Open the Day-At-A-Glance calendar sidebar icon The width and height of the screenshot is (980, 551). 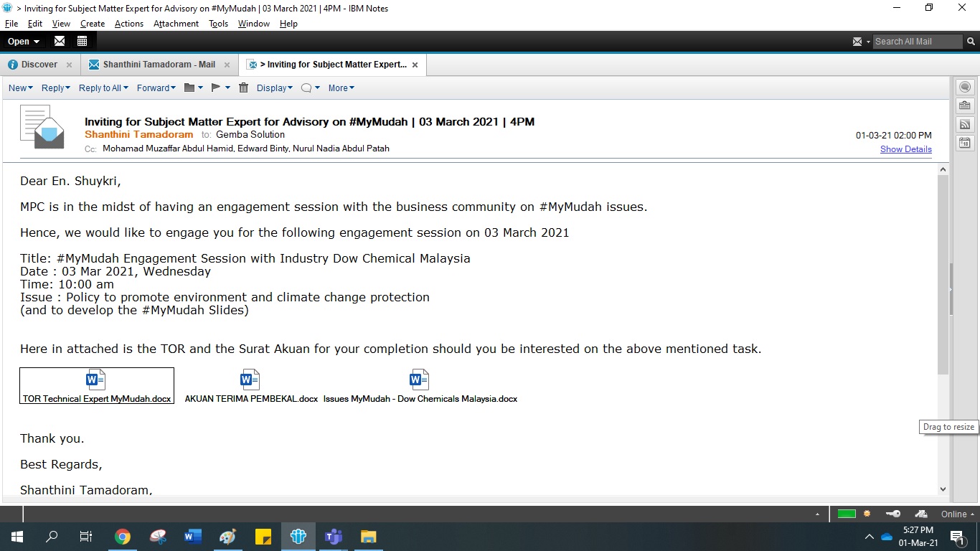click(x=965, y=143)
